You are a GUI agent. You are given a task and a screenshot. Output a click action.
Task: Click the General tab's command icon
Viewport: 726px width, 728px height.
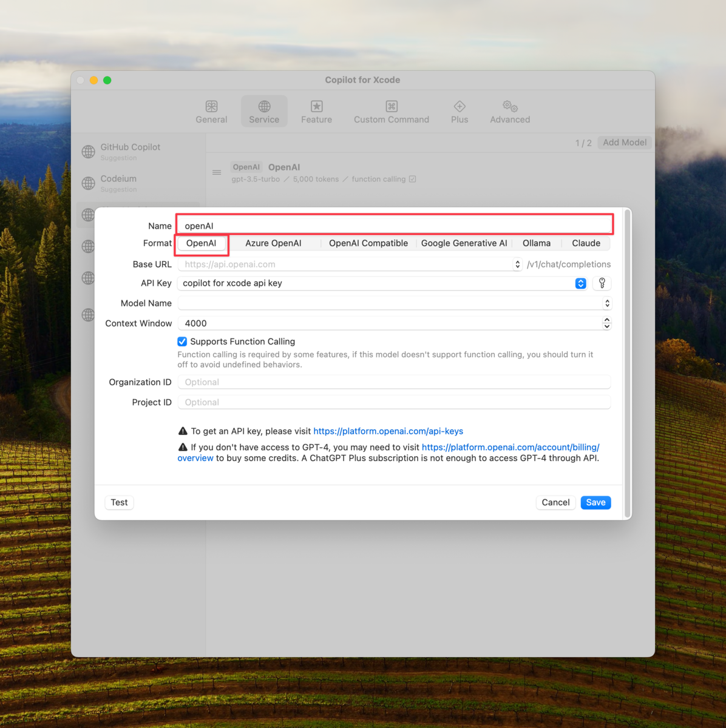211,106
